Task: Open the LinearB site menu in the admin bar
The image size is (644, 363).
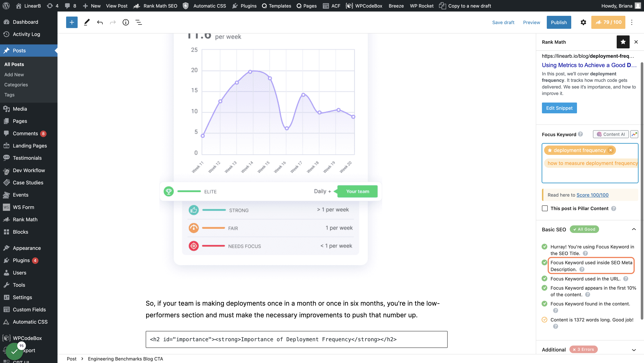Action: pyautogui.click(x=28, y=6)
